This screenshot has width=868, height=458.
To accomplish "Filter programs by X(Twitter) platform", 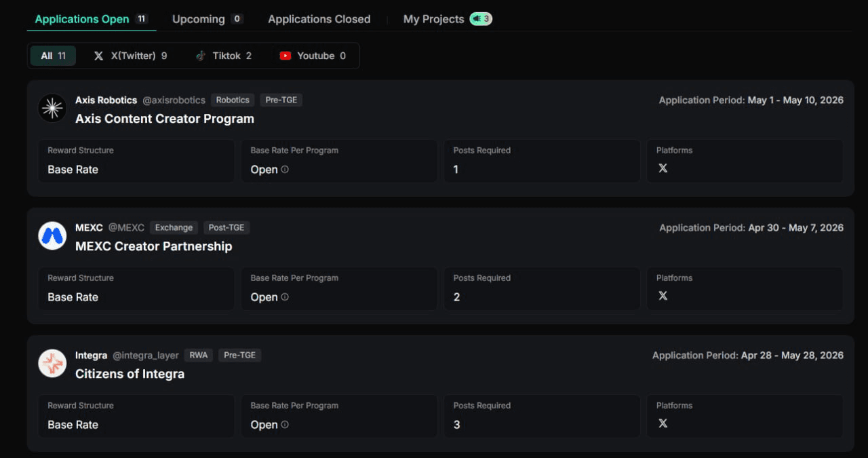I will (130, 56).
